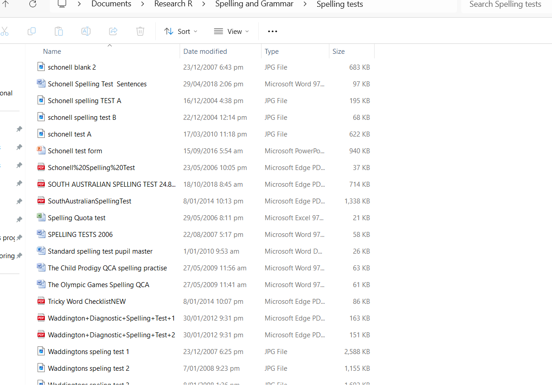The width and height of the screenshot is (552, 392).
Task: Select file name SouthAustralianSpellingTest
Action: [90, 201]
